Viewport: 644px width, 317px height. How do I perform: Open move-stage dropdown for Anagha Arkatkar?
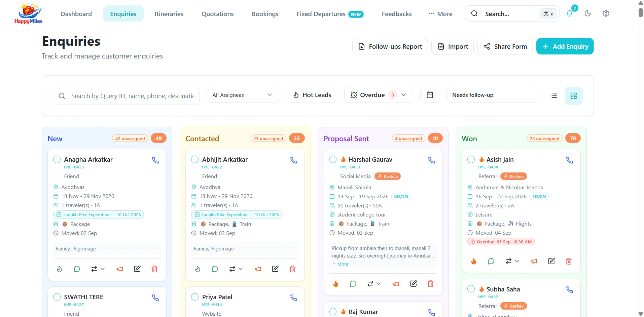click(x=98, y=269)
